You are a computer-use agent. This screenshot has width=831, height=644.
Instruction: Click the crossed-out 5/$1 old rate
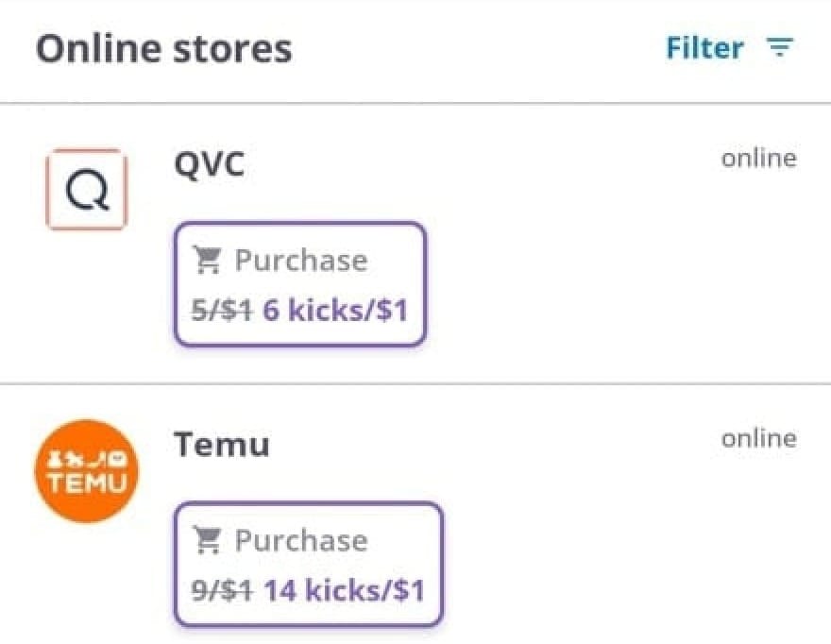click(219, 310)
